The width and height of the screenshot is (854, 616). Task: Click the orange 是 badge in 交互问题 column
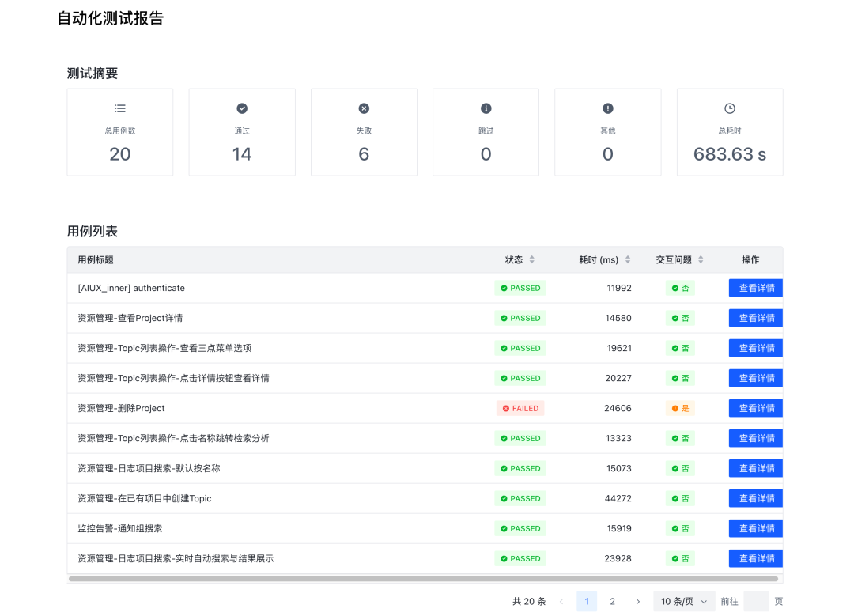[x=680, y=409]
